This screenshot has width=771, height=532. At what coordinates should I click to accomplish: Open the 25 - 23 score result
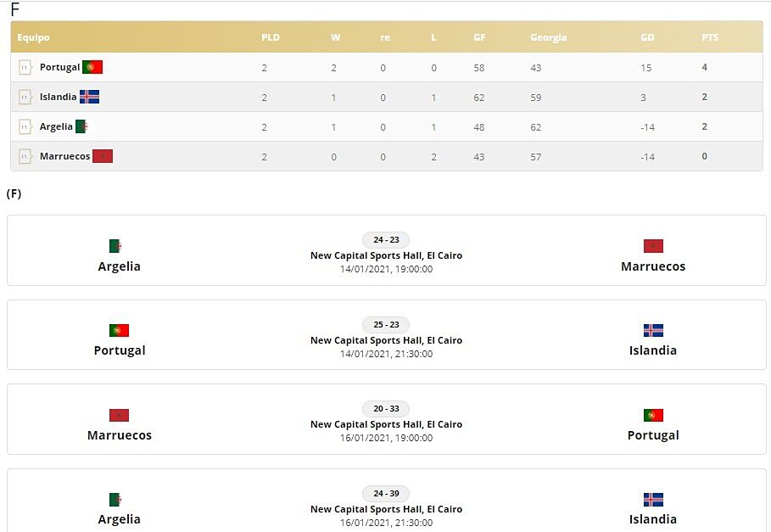point(386,324)
